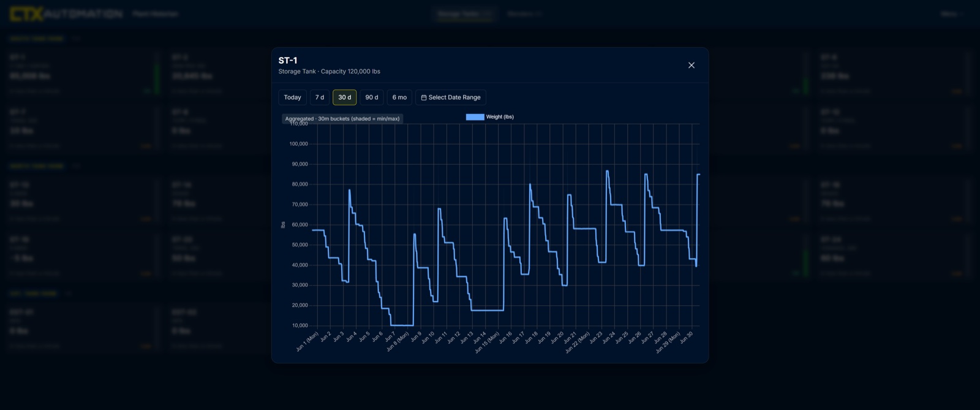The image size is (980, 410).
Task: Click the 10,000 y-axis label
Action: pos(300,325)
